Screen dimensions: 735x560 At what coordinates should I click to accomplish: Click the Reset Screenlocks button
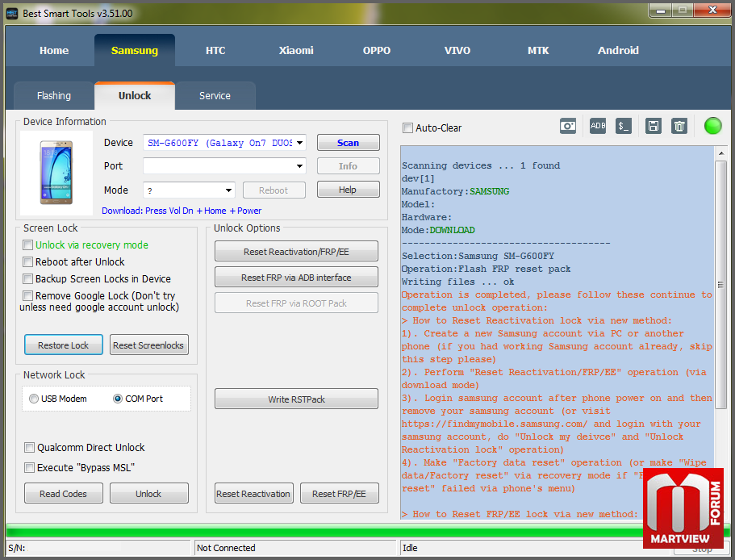(149, 345)
